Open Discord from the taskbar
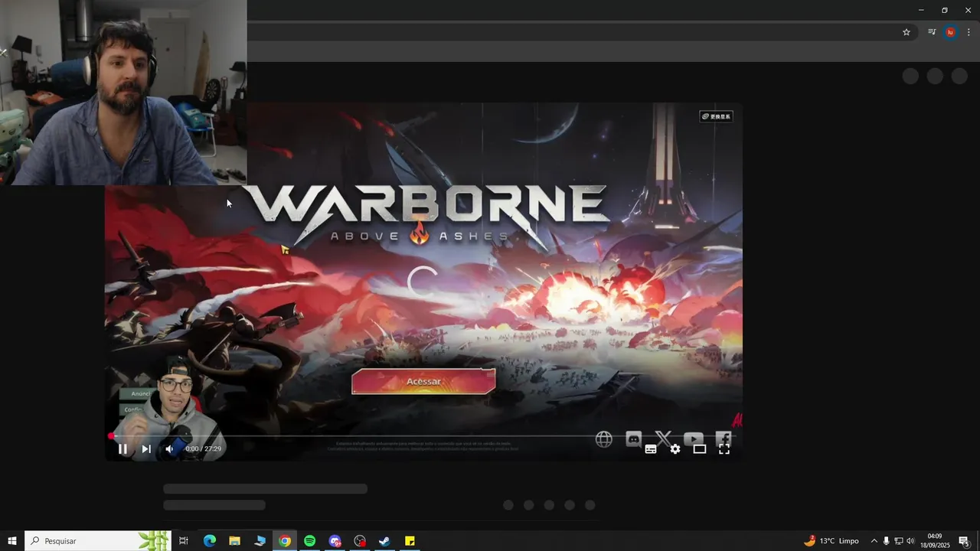 point(335,541)
